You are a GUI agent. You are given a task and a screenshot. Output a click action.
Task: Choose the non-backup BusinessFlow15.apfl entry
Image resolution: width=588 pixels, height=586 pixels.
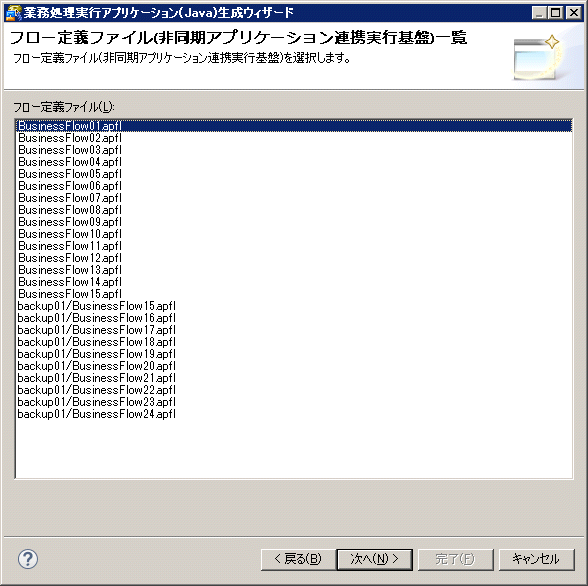coord(294,294)
